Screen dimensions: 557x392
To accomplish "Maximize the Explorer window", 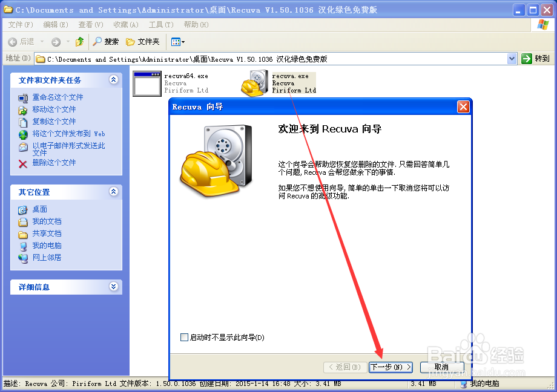I will [533, 10].
